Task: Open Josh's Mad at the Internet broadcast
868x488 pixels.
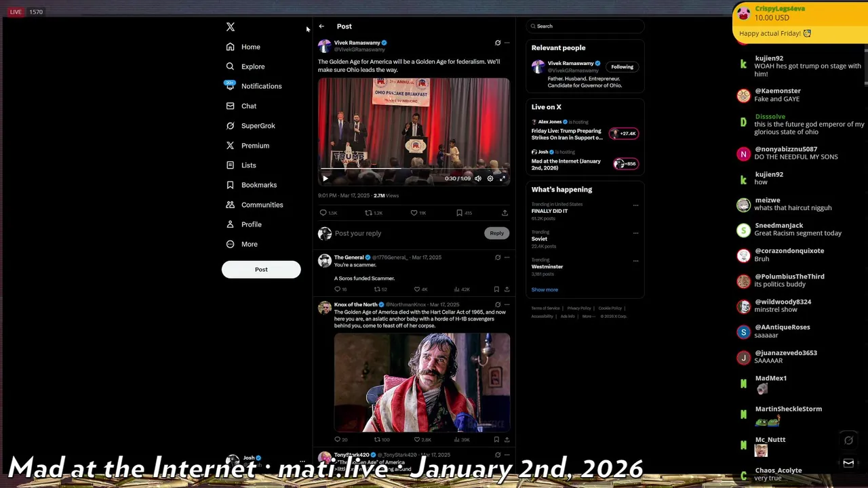Action: pos(566,165)
